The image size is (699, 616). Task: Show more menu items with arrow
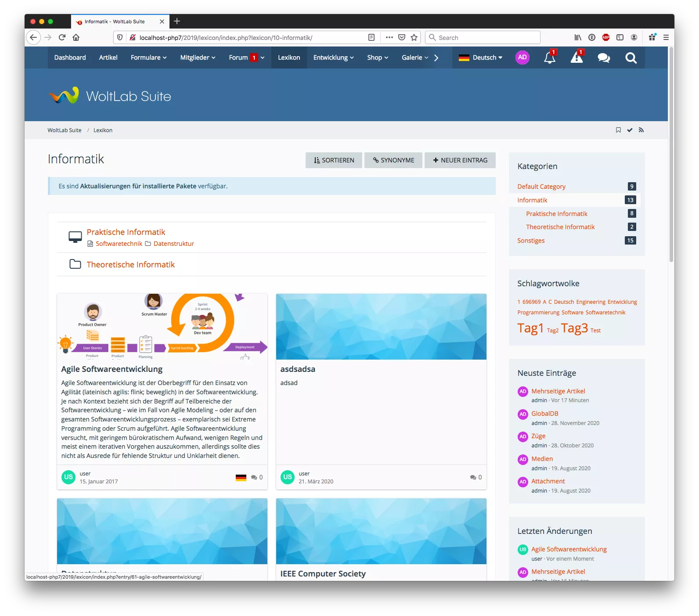coord(436,58)
